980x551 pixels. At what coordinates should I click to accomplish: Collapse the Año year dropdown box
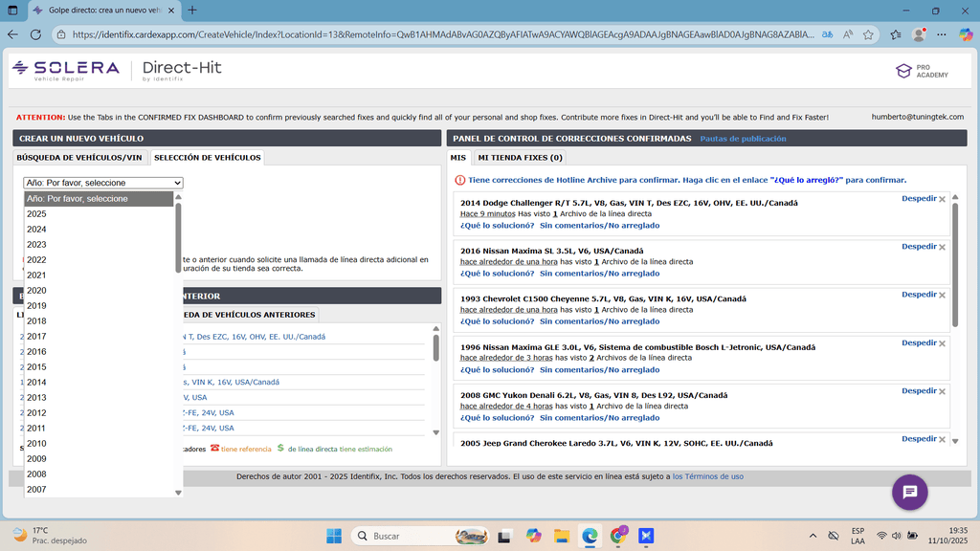(103, 183)
